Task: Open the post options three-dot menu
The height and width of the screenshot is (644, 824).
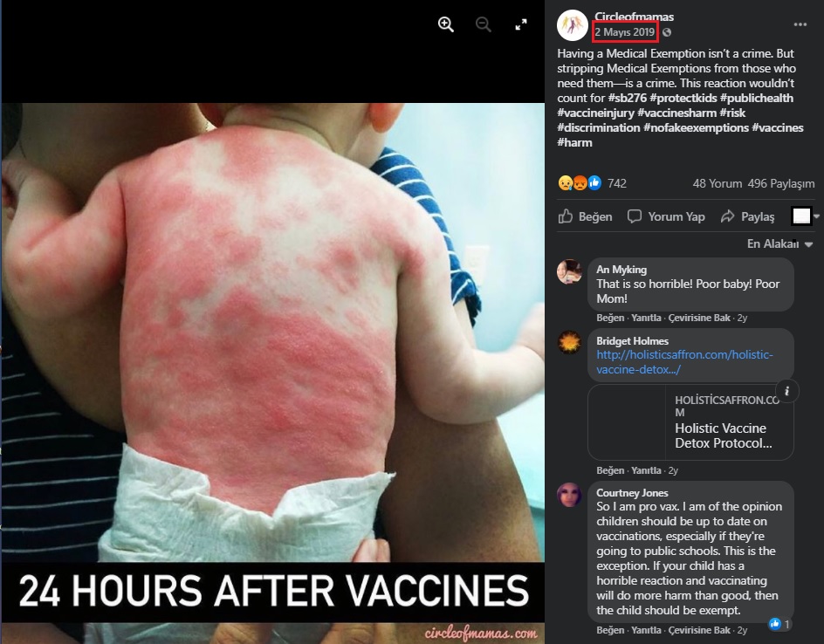Action: [800, 24]
